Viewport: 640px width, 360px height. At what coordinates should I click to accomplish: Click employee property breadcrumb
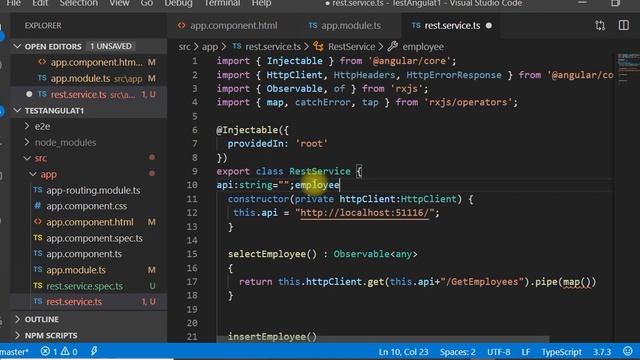[423, 47]
